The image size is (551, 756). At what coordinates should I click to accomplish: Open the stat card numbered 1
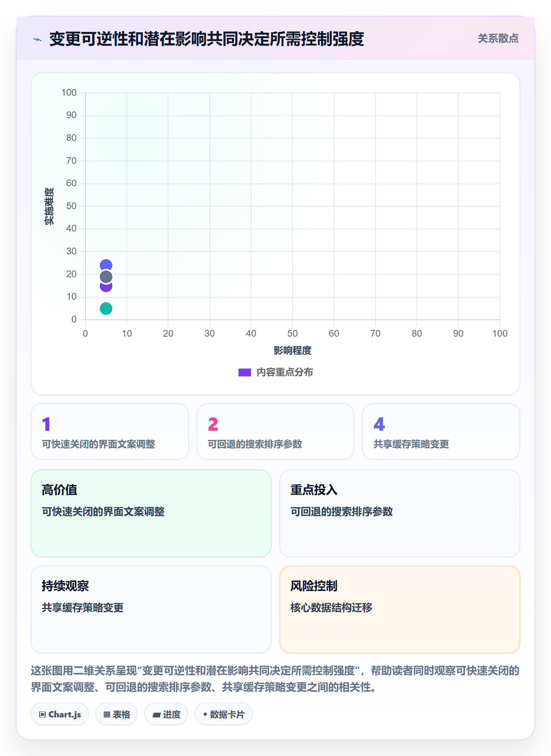point(110,432)
